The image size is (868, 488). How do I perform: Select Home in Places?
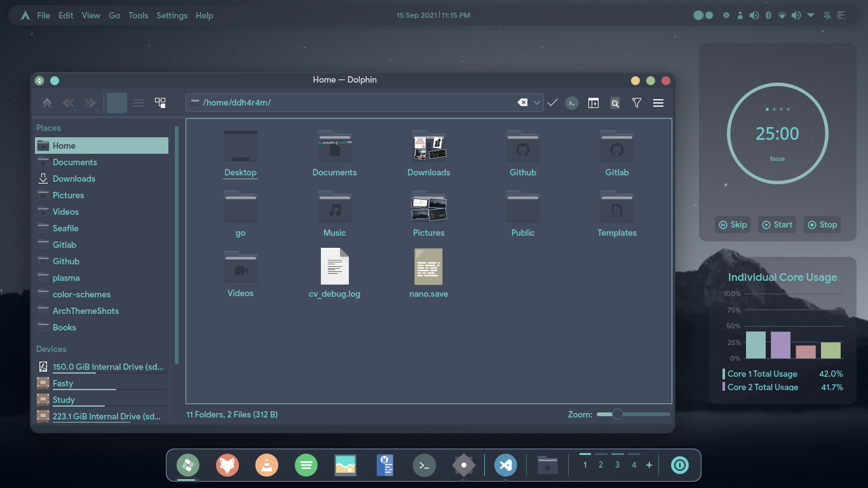(x=102, y=146)
